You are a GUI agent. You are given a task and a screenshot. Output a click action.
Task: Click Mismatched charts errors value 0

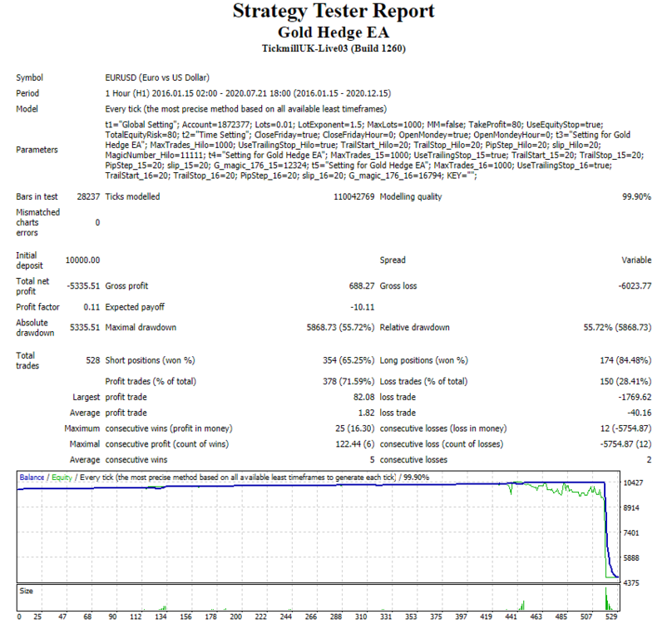[97, 223]
